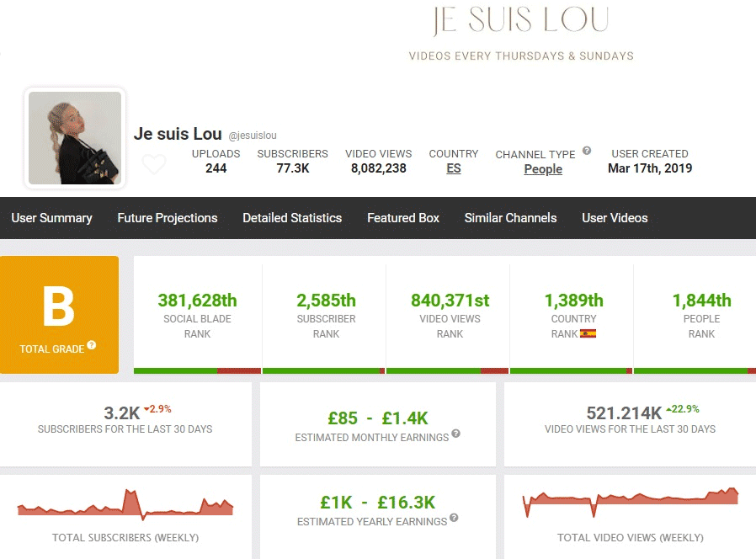Click the JE SUIS LOU banner title

[x=520, y=21]
